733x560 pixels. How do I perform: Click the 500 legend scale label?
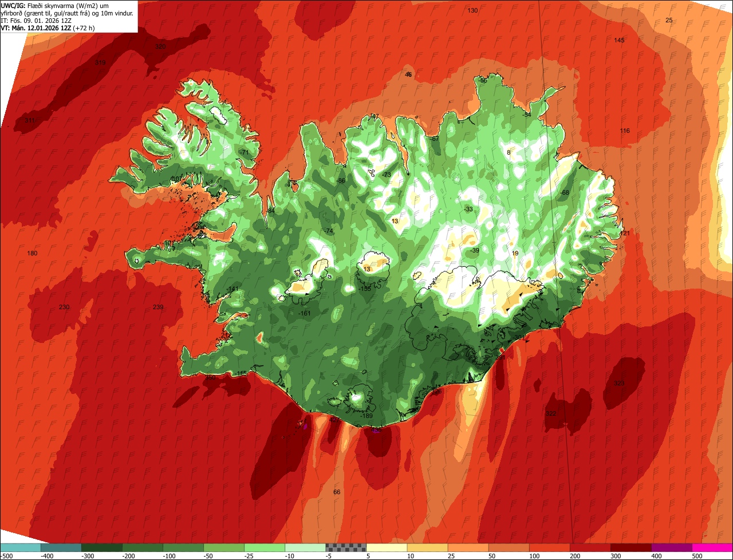click(x=697, y=556)
